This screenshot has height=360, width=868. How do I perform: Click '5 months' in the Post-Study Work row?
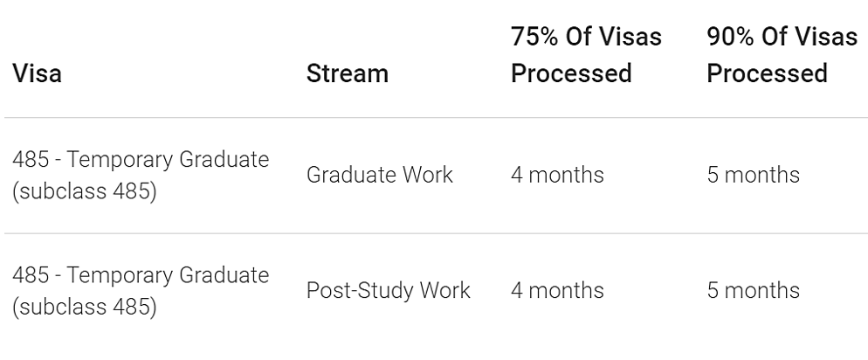(753, 291)
